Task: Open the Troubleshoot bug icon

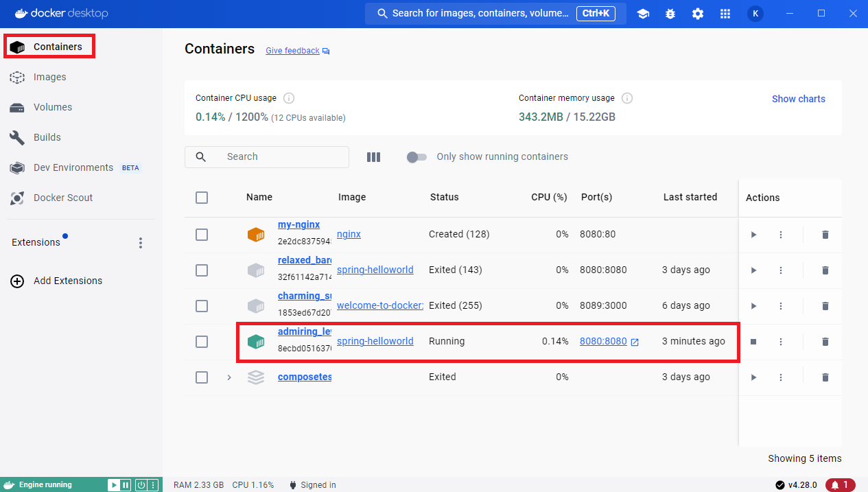Action: (670, 14)
